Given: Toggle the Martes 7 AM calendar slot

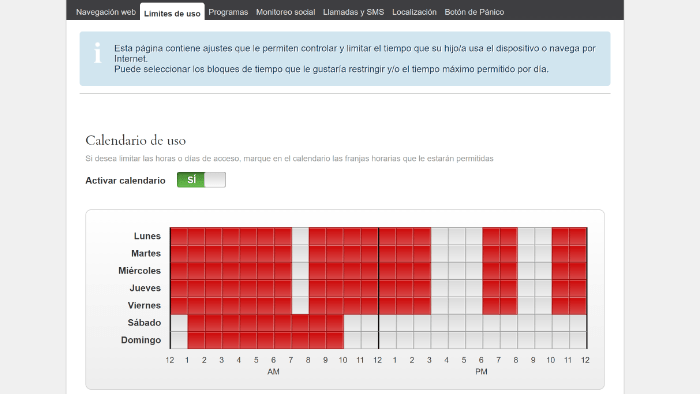Looking at the screenshot, I should click(x=300, y=253).
